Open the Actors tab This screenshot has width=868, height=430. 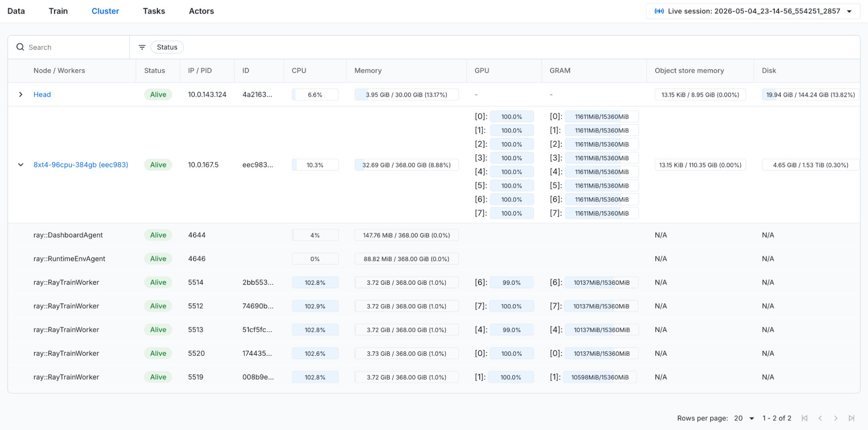(x=201, y=11)
